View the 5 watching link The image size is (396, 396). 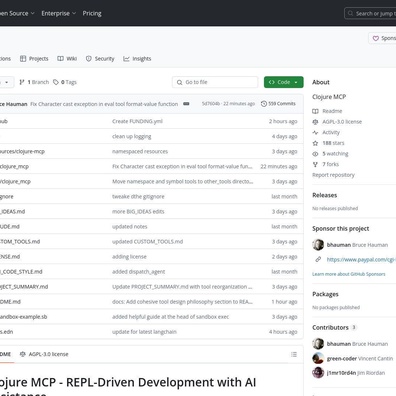tap(335, 154)
